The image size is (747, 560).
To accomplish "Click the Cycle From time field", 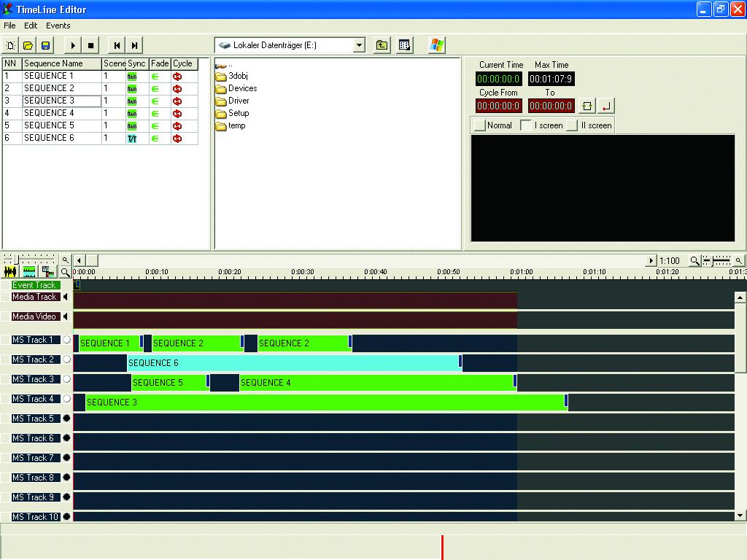I will pyautogui.click(x=499, y=106).
